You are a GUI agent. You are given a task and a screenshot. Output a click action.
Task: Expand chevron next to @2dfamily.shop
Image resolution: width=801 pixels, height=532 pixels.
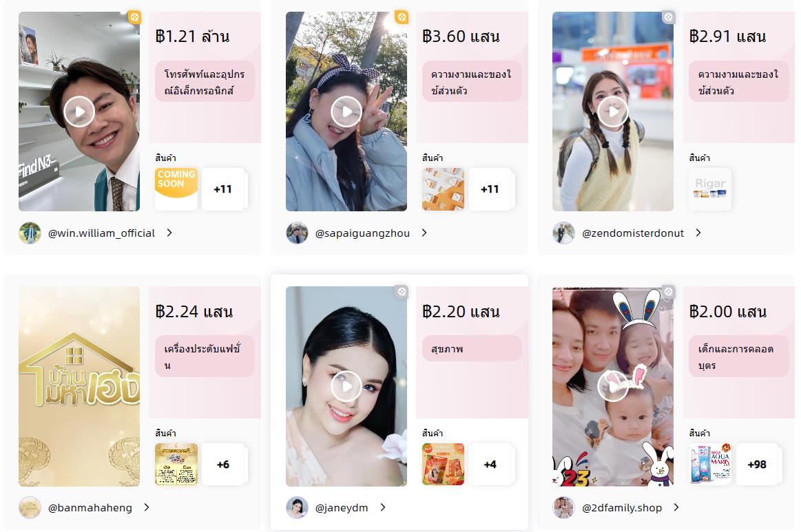pyautogui.click(x=676, y=507)
